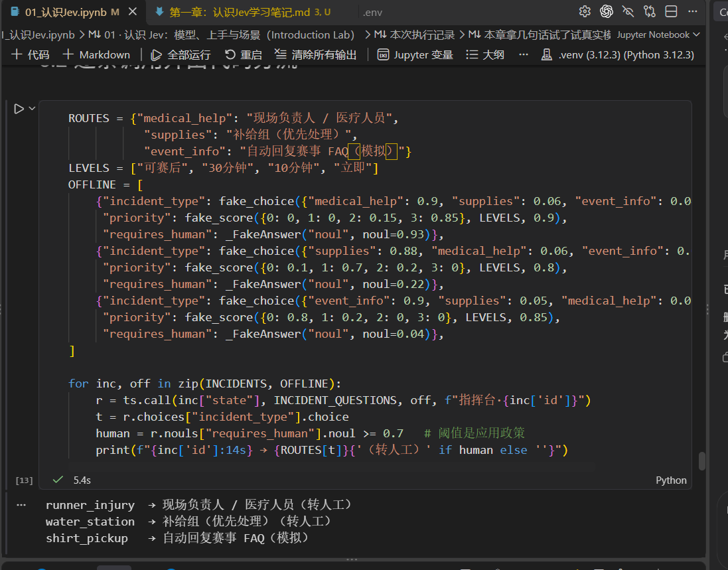728x570 pixels.
Task: Click the _认识Jev.ipynb breadcrumb
Action: pos(38,35)
